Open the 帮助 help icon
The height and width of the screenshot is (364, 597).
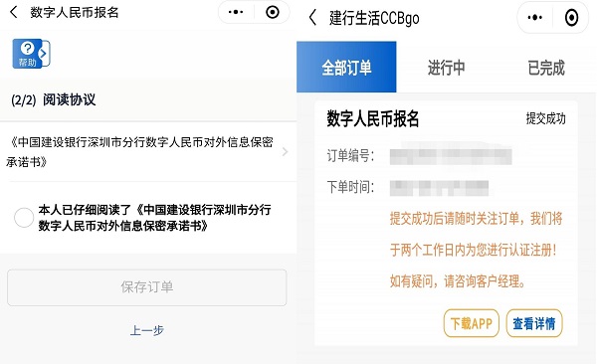[x=27, y=54]
